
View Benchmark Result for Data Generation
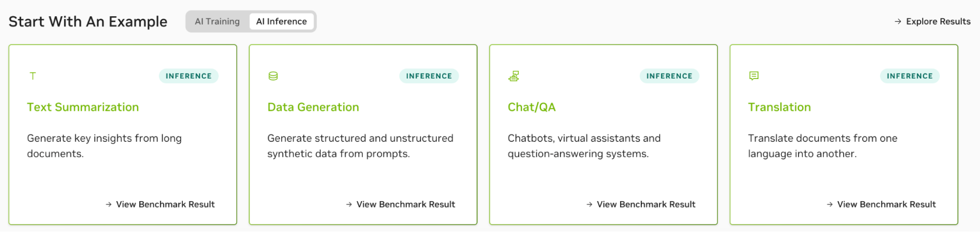tap(405, 205)
